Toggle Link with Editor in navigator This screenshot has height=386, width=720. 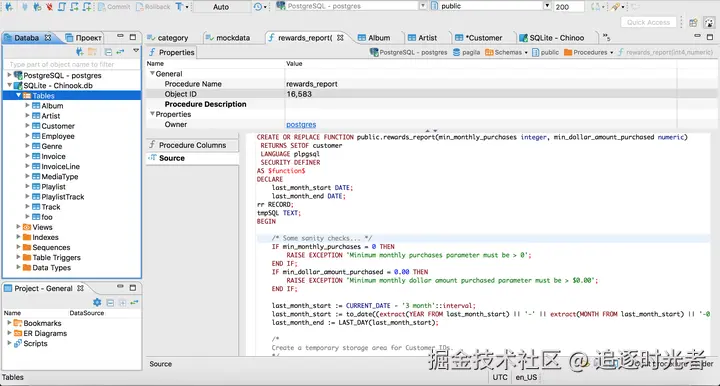pos(120,52)
